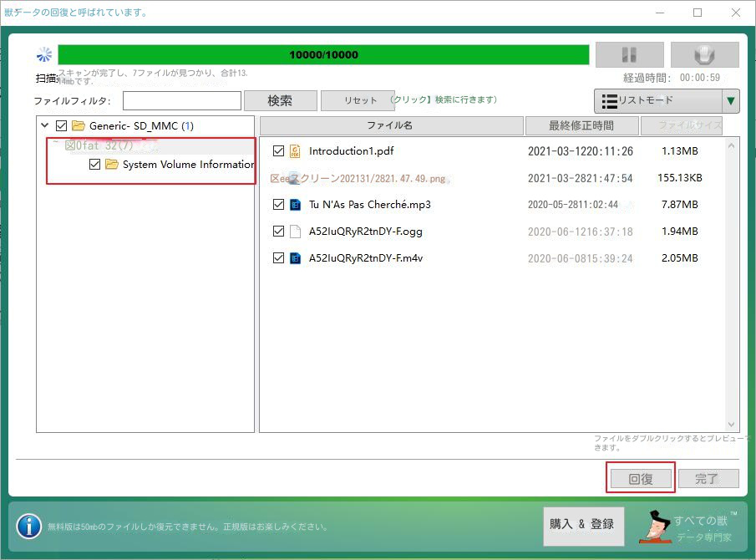Click the 2020-06-08 15:39:24 date cell

(581, 258)
